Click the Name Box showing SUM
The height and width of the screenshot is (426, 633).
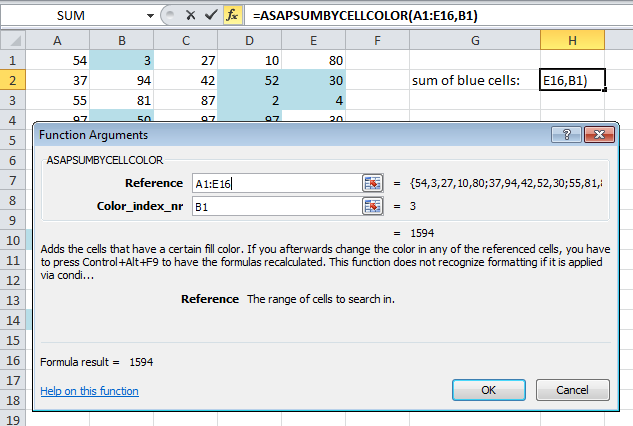[x=71, y=16]
